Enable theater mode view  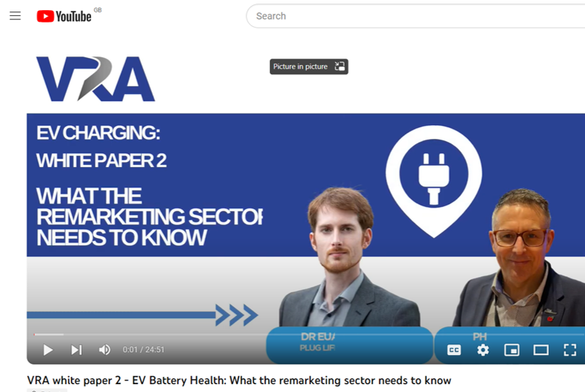coord(541,350)
